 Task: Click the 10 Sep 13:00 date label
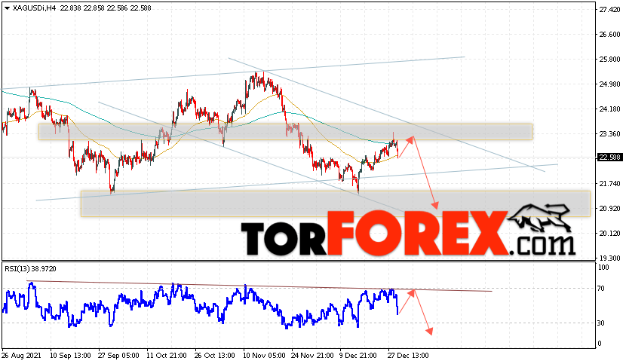(70, 355)
